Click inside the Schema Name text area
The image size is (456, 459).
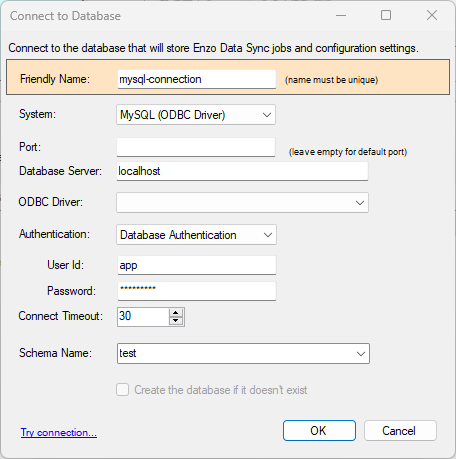tap(235, 353)
